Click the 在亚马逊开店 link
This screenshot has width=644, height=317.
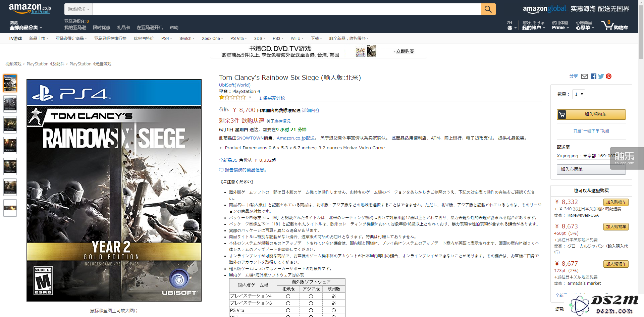150,28
